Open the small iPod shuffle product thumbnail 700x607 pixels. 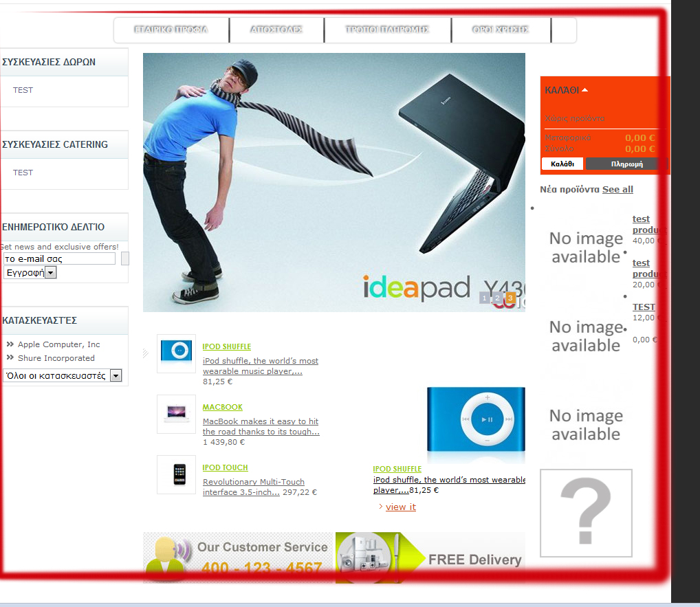pos(176,353)
